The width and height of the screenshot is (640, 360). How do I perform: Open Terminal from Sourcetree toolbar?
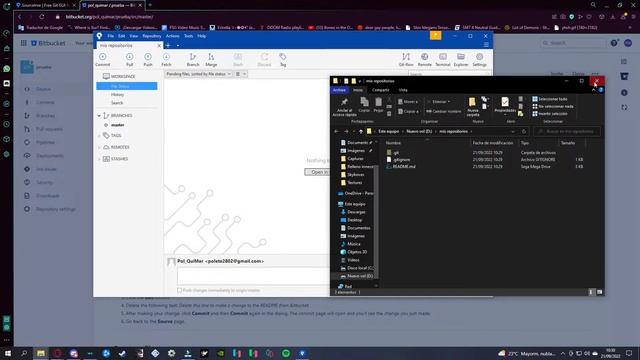[x=442, y=59]
